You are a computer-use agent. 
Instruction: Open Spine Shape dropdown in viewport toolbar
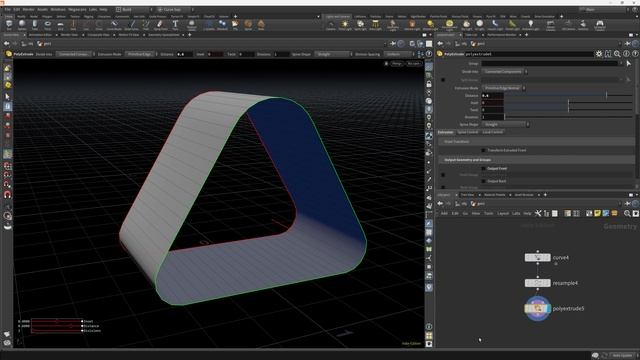pyautogui.click(x=333, y=54)
